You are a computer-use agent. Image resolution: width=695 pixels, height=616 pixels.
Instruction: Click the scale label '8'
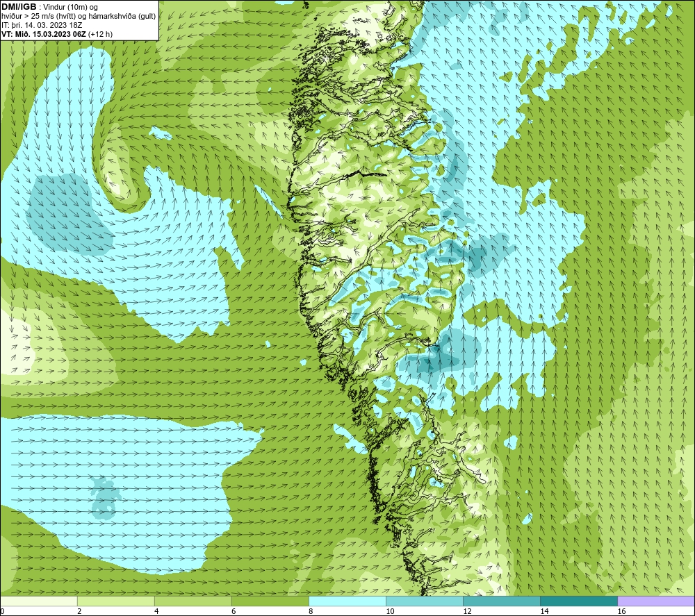pos(311,611)
